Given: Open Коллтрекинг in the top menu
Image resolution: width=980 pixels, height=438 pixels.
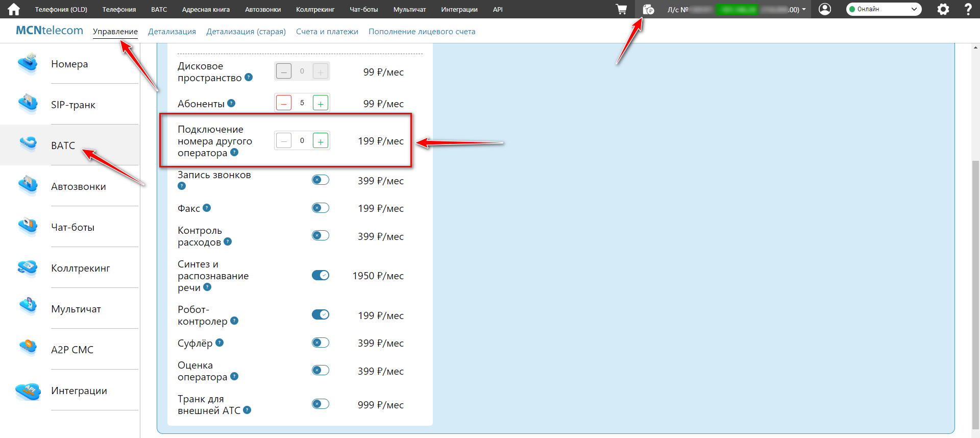Looking at the screenshot, I should [315, 9].
